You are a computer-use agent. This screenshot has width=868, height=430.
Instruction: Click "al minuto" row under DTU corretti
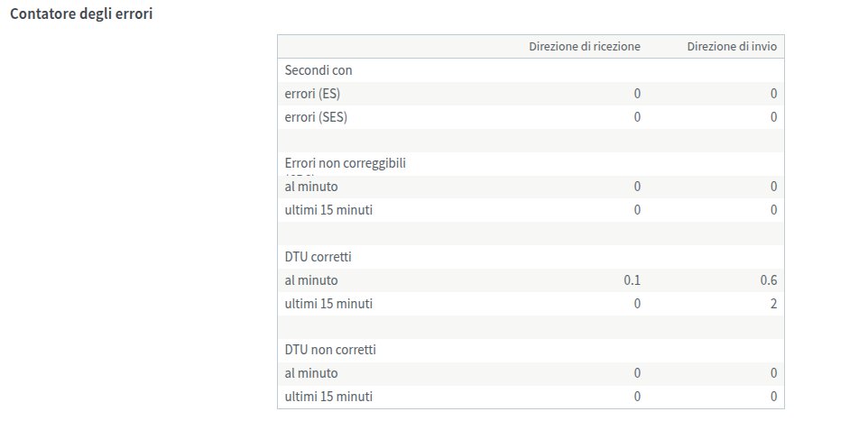pos(311,280)
